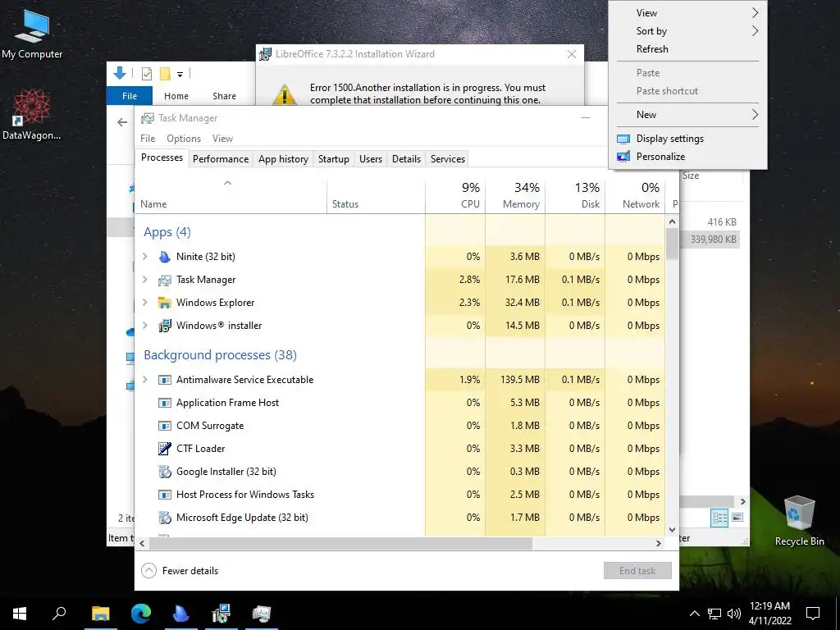
Task: Collapse to Fewer details
Action: pyautogui.click(x=180, y=571)
